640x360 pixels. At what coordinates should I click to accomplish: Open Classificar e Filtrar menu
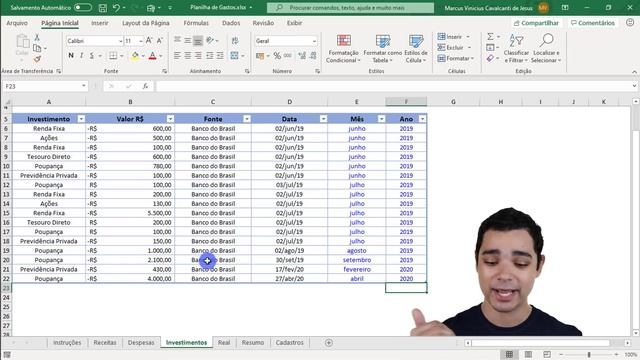coord(516,49)
